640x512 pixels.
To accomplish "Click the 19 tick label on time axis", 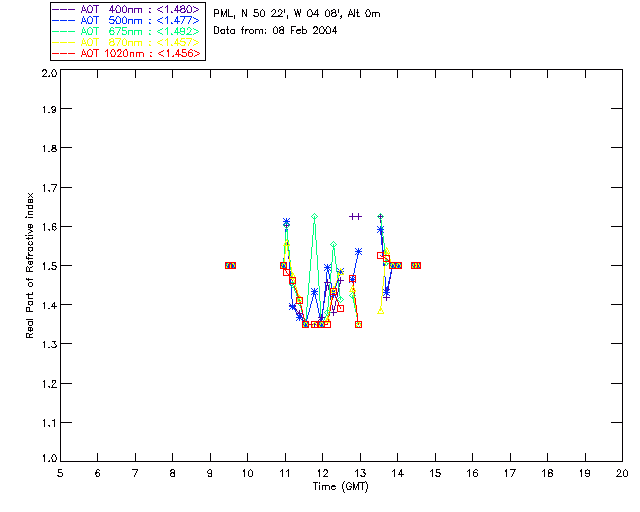I will click(585, 474).
